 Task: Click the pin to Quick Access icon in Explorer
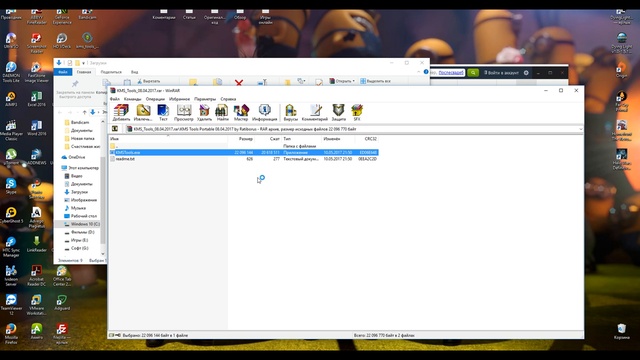(75, 84)
